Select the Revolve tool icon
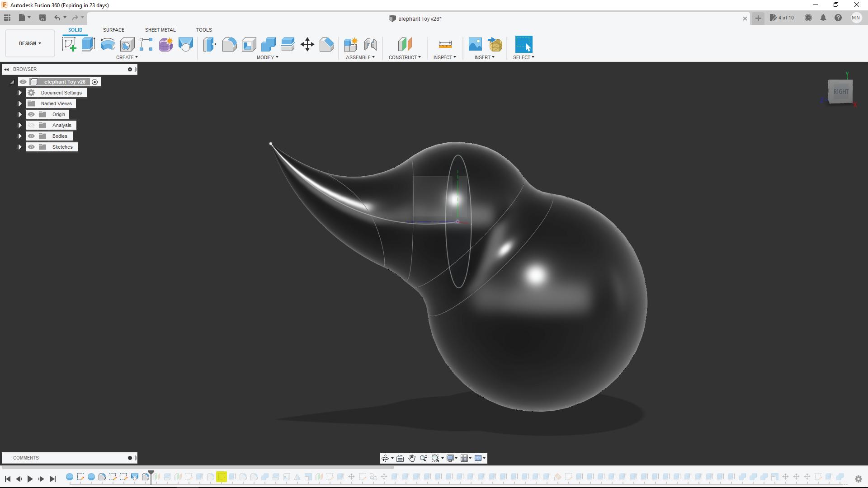Viewport: 868px width, 488px height. (108, 44)
